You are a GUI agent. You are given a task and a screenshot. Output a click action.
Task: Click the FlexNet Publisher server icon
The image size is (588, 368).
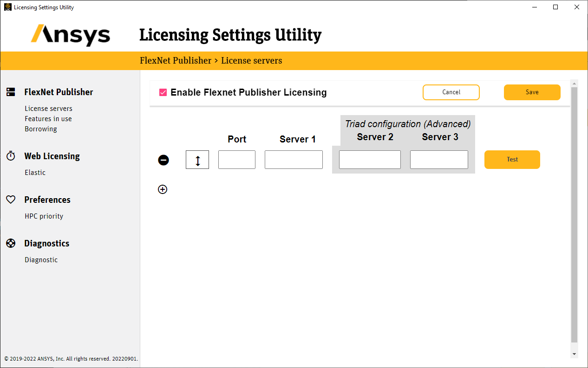point(11,92)
